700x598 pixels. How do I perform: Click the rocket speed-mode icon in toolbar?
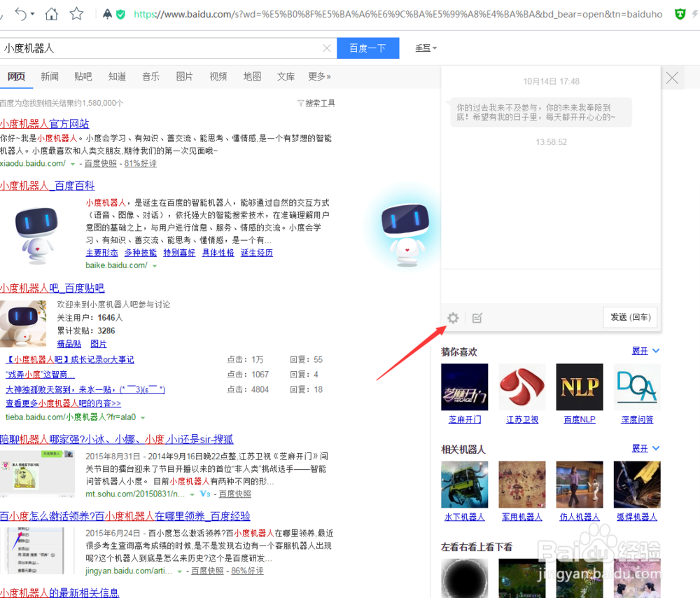pos(108,13)
